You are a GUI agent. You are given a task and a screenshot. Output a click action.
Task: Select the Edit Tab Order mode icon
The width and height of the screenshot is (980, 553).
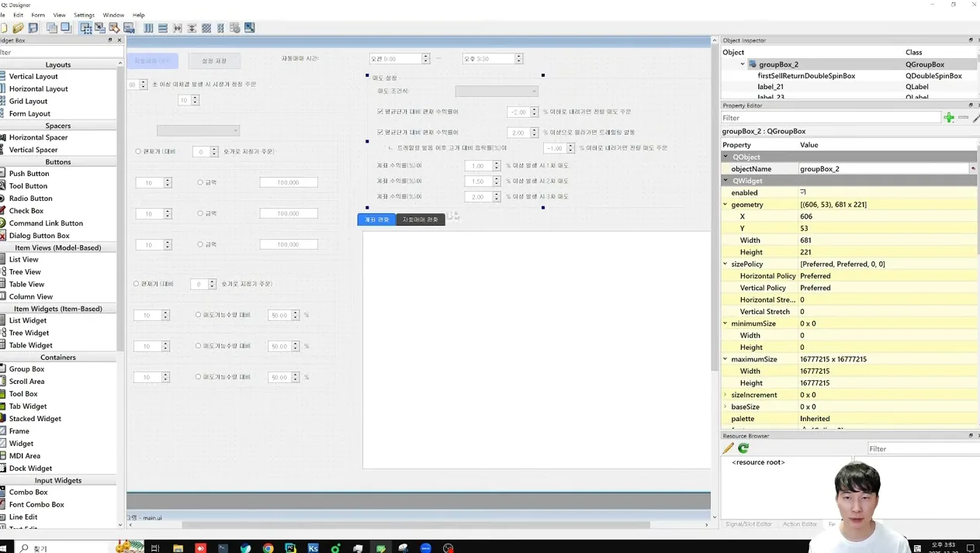pyautogui.click(x=129, y=28)
